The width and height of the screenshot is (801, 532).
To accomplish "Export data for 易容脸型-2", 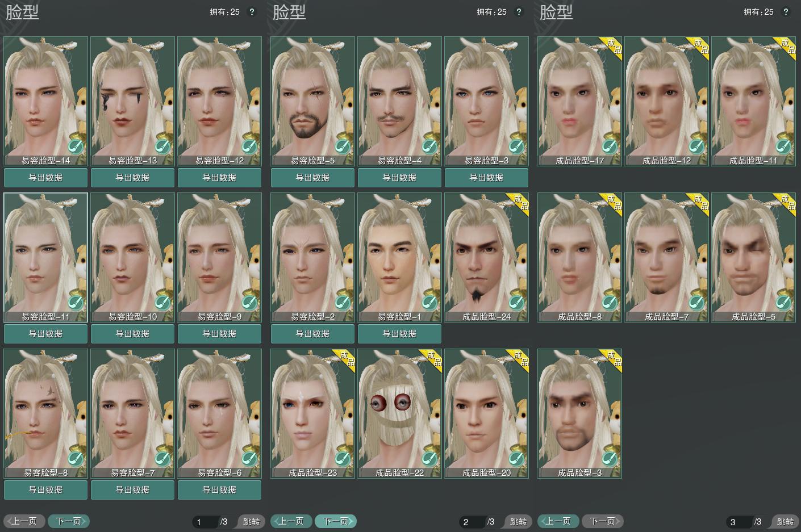I will tap(312, 334).
